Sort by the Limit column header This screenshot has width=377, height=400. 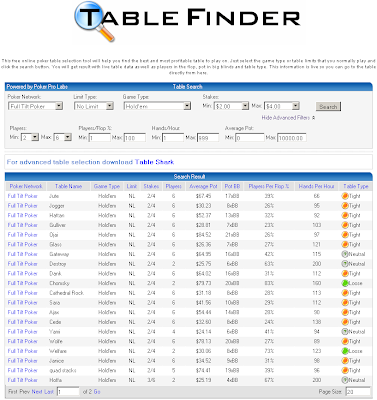(x=132, y=186)
